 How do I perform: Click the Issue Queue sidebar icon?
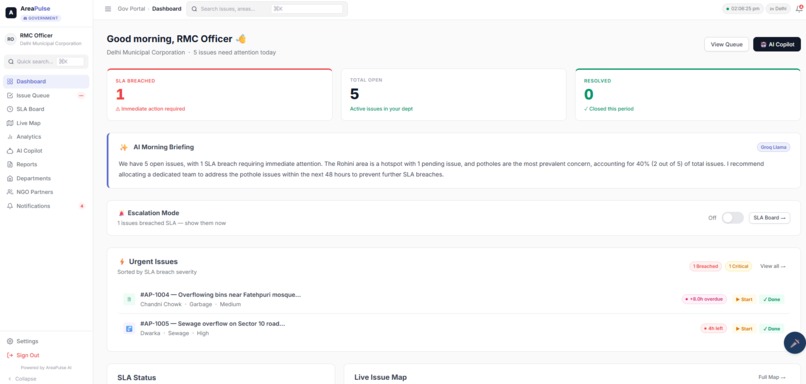click(x=10, y=96)
